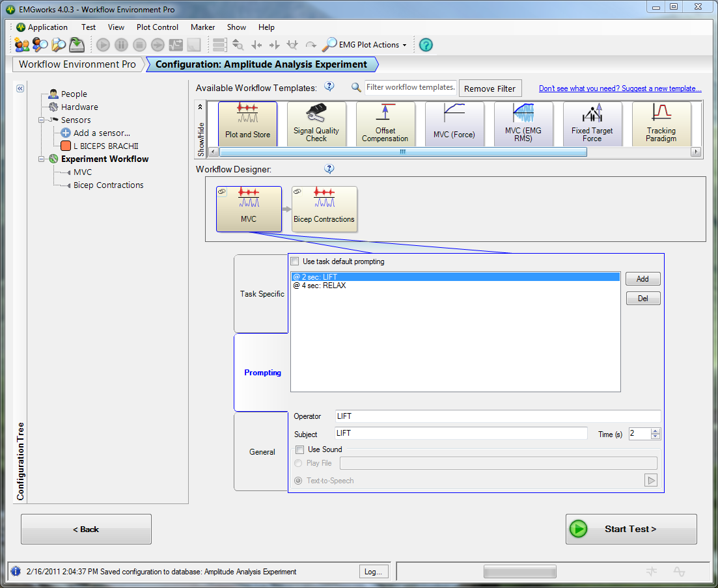Click the Fixed Target Force template
The height and width of the screenshot is (588, 718).
click(x=592, y=124)
